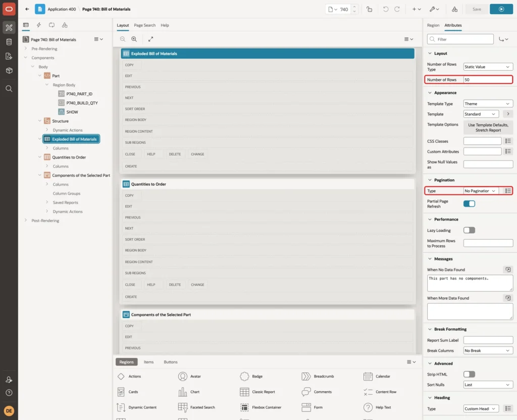Expand the Layout pane to full view
Viewport: 517px width, 420px height.
(150, 39)
